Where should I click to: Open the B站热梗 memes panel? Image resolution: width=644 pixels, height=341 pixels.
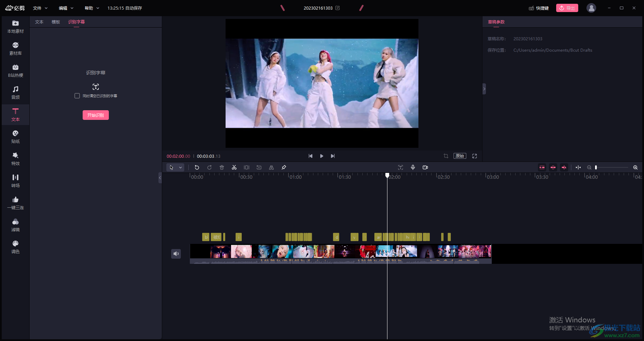click(x=15, y=71)
